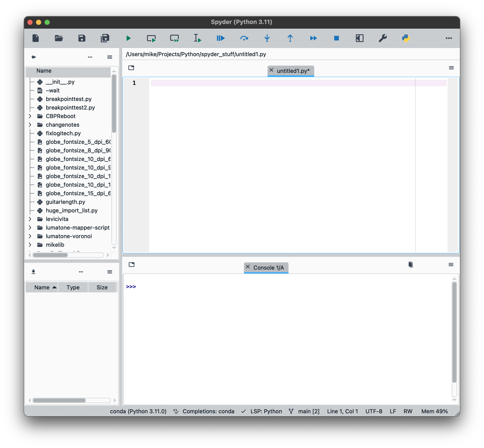
Task: Select the Run file tool
Action: [x=128, y=38]
